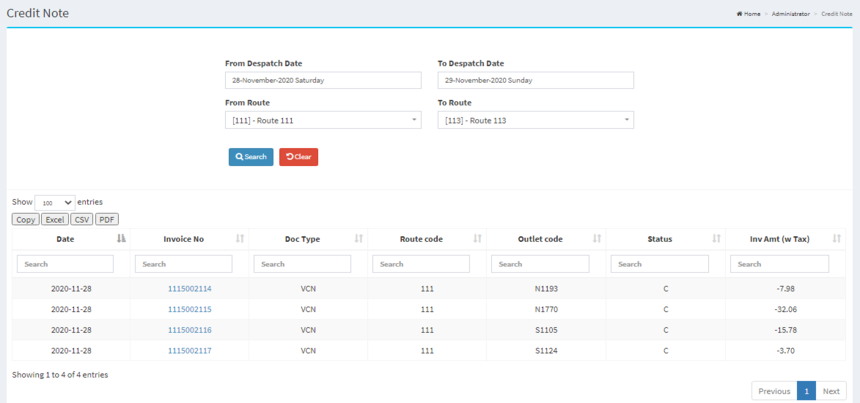
Task: Click the Home breadcrumb icon
Action: pos(739,14)
